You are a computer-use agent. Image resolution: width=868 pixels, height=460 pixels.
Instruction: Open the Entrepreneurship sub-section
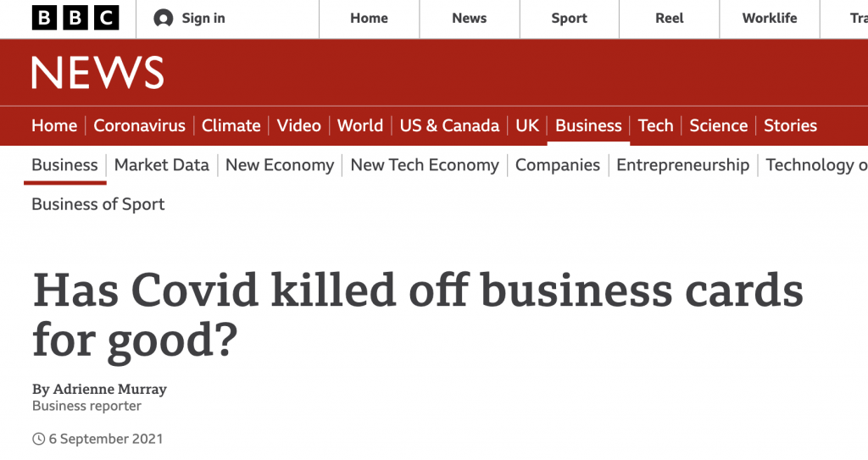coord(682,165)
